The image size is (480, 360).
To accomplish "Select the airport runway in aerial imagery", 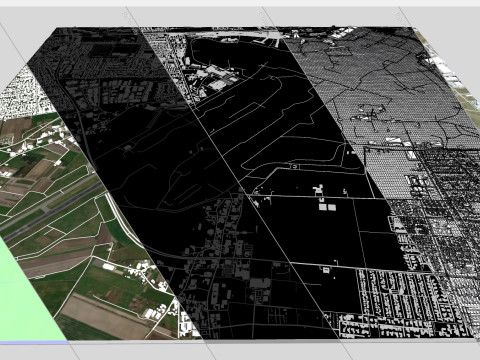I will tap(52, 210).
